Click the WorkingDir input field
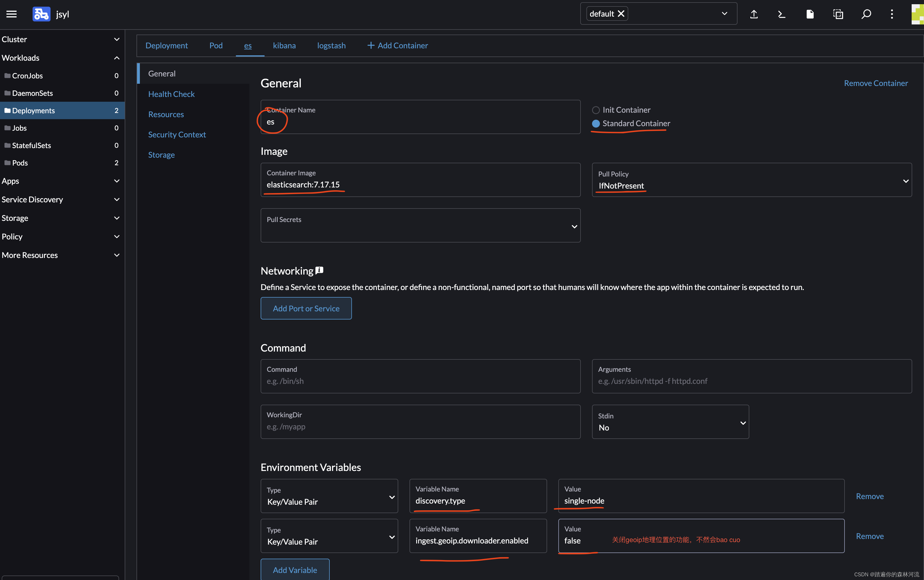924x580 pixels. tap(420, 422)
